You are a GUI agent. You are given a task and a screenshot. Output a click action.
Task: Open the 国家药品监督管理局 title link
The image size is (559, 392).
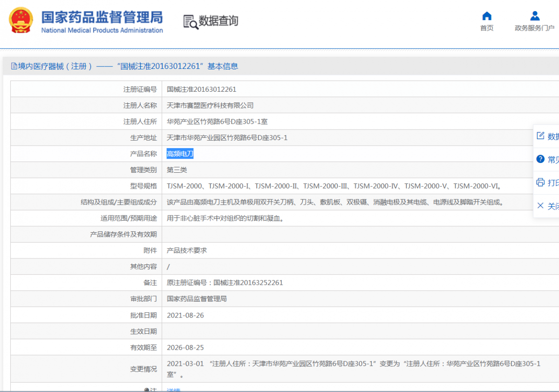point(102,17)
